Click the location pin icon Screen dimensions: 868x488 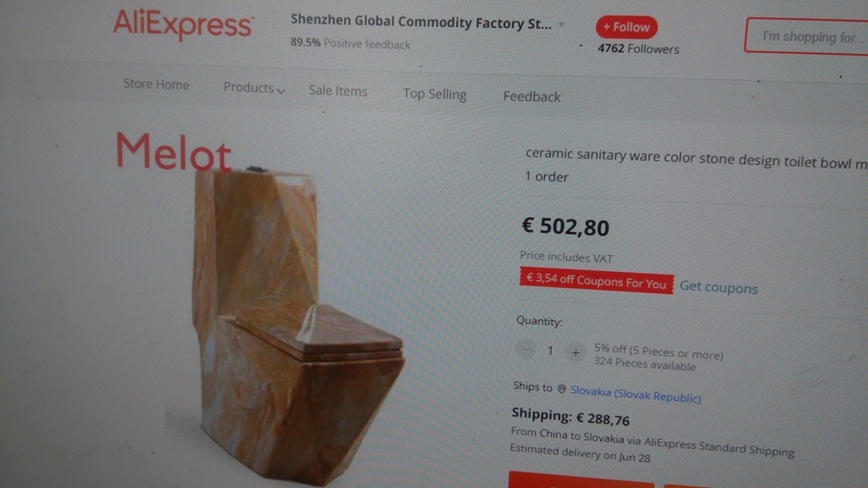pyautogui.click(x=561, y=389)
